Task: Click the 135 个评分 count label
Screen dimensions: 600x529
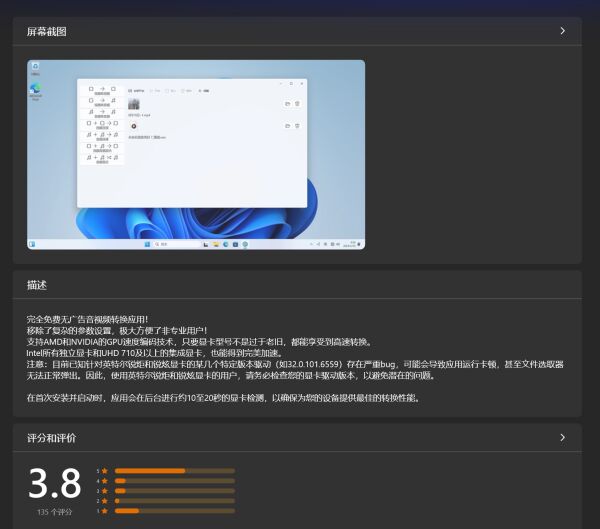Action: (x=55, y=512)
